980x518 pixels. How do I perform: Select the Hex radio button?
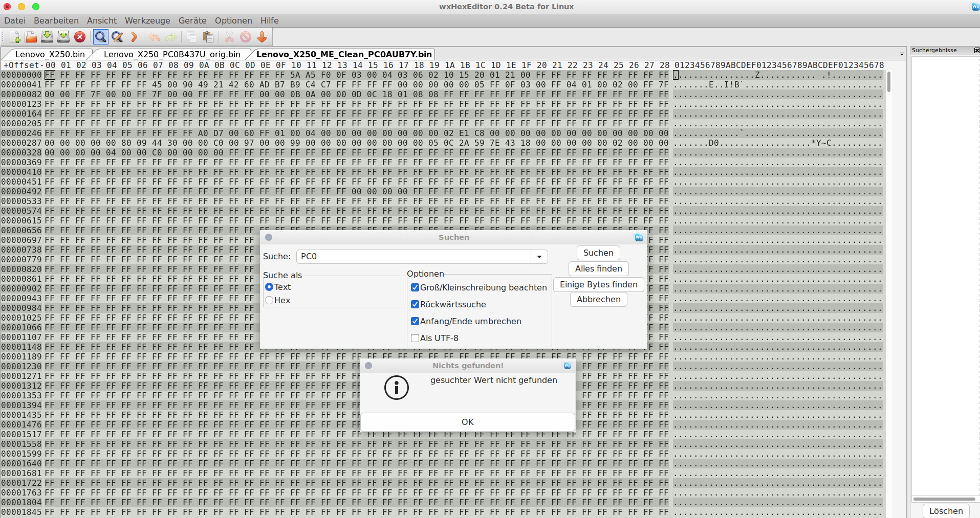269,300
